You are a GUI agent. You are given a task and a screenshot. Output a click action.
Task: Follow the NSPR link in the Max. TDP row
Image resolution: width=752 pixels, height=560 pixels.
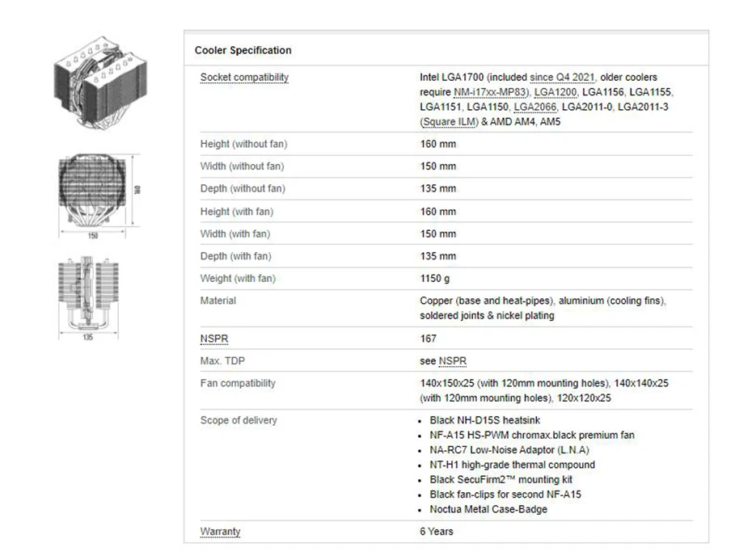point(453,361)
